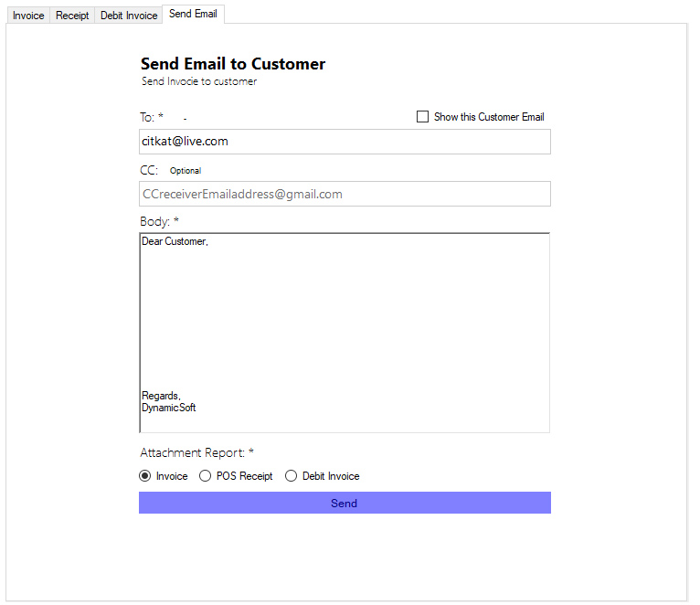This screenshot has width=700, height=605.
Task: Click the 'DynamicSoft' signature text
Action: coord(168,408)
